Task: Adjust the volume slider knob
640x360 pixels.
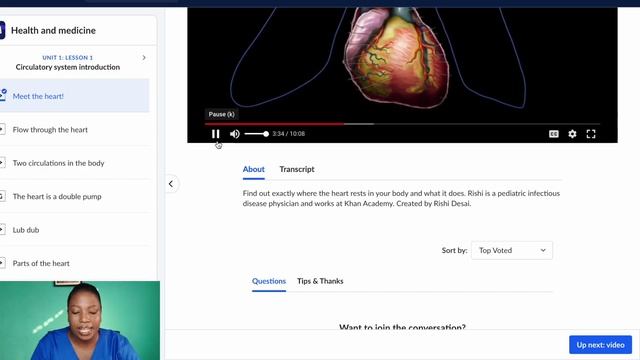Action: pyautogui.click(x=266, y=134)
